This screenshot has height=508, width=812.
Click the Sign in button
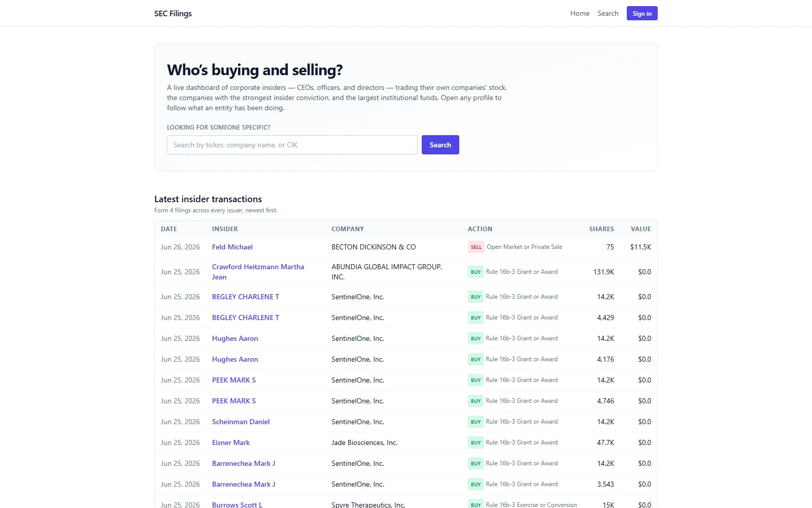[x=642, y=14]
